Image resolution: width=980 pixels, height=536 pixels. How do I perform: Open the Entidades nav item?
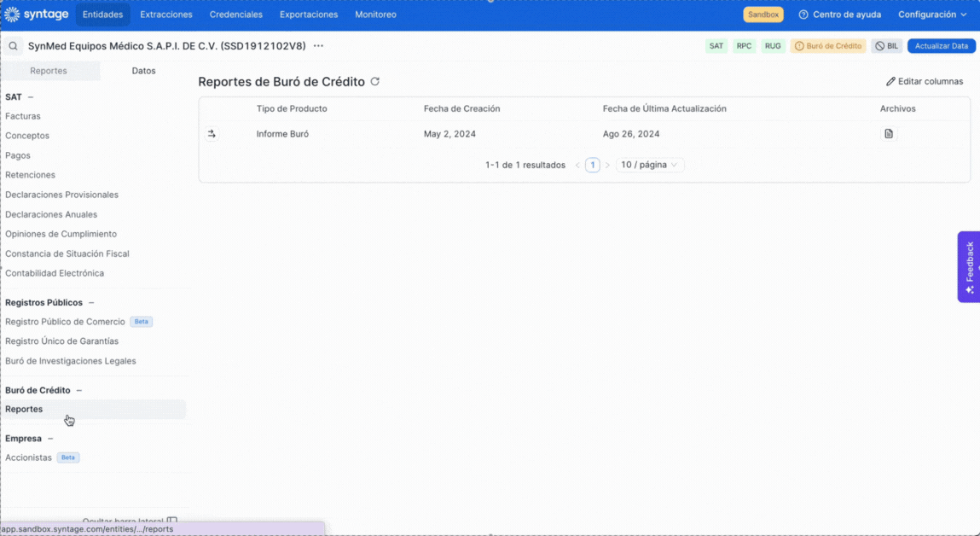coord(102,15)
